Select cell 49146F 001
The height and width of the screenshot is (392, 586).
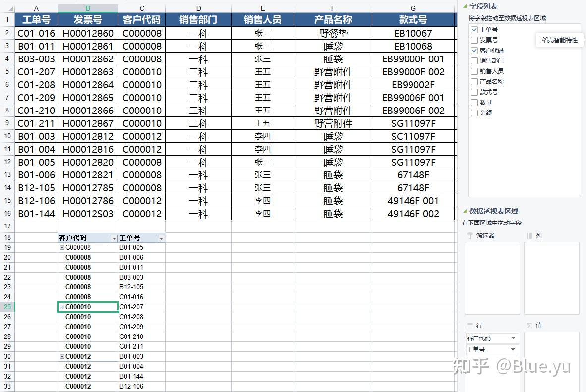click(x=413, y=201)
